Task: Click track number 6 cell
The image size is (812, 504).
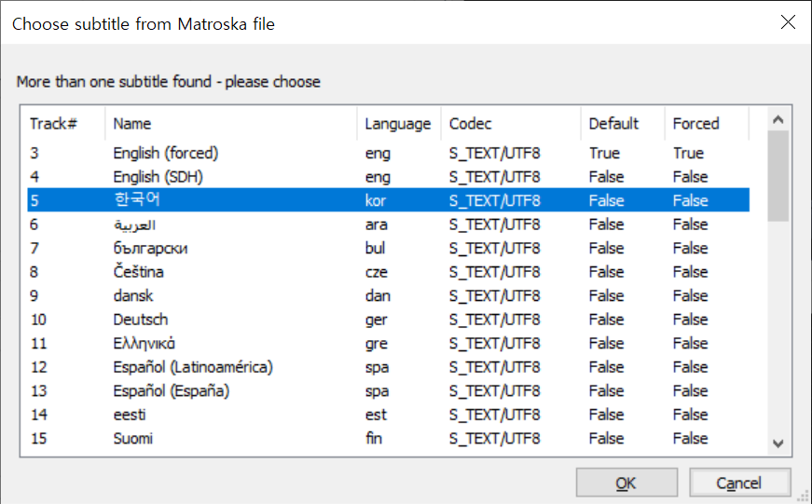Action: (x=34, y=225)
